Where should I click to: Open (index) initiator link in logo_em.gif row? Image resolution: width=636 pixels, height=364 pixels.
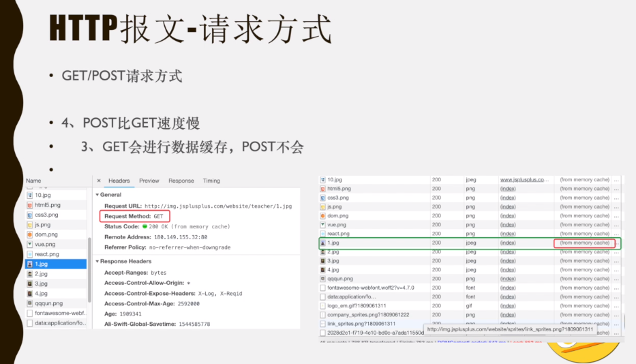(x=508, y=305)
